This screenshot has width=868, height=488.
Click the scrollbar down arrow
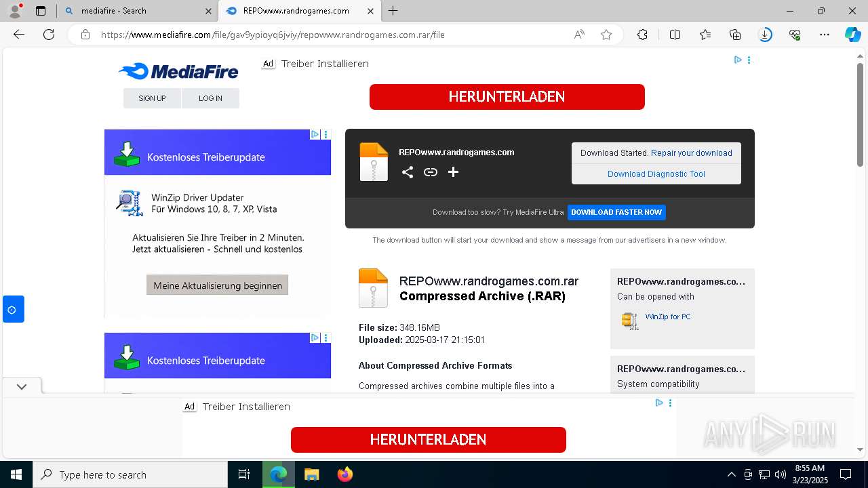click(x=861, y=449)
